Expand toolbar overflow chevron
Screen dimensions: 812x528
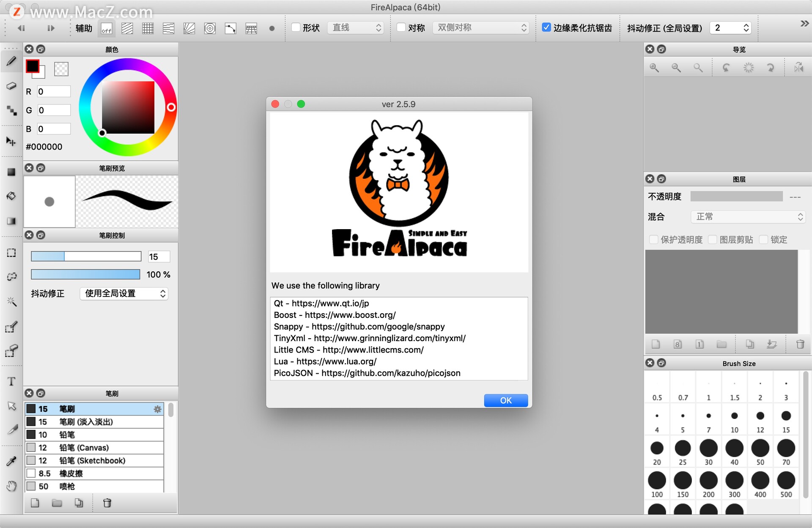coord(804,24)
